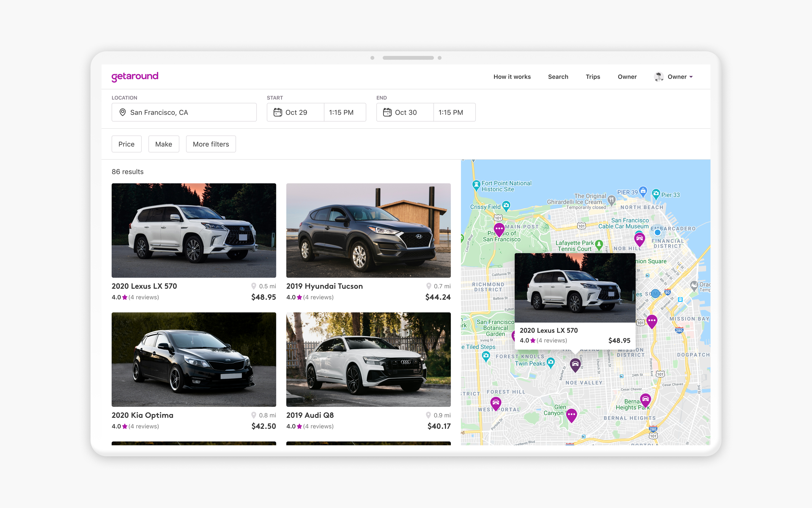The image size is (812, 508).
Task: Click the distance pin icon next to 0.5 mi
Action: pos(254,286)
